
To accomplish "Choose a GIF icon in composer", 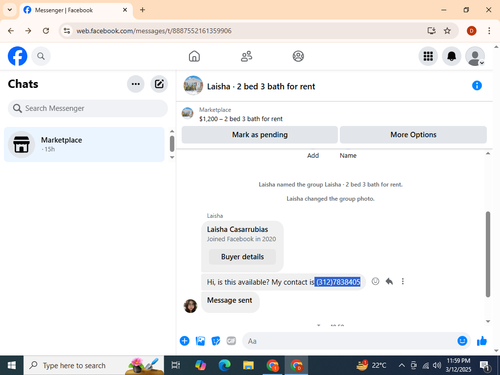I will (231, 341).
